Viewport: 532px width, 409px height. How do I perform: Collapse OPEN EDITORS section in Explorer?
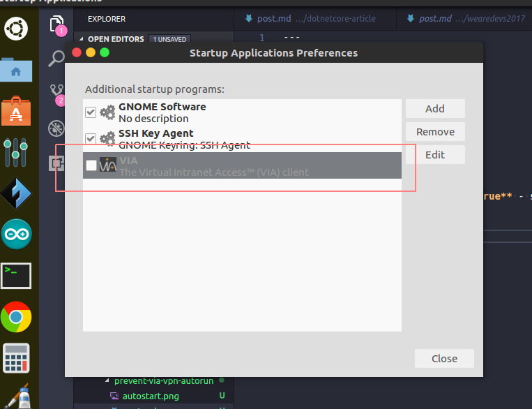(82, 39)
